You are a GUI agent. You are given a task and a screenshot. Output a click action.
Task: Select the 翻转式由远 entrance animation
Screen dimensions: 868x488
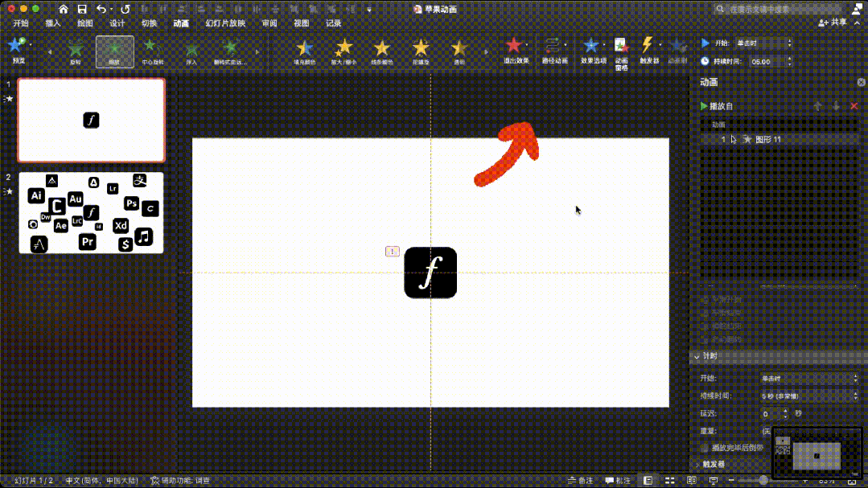230,52
